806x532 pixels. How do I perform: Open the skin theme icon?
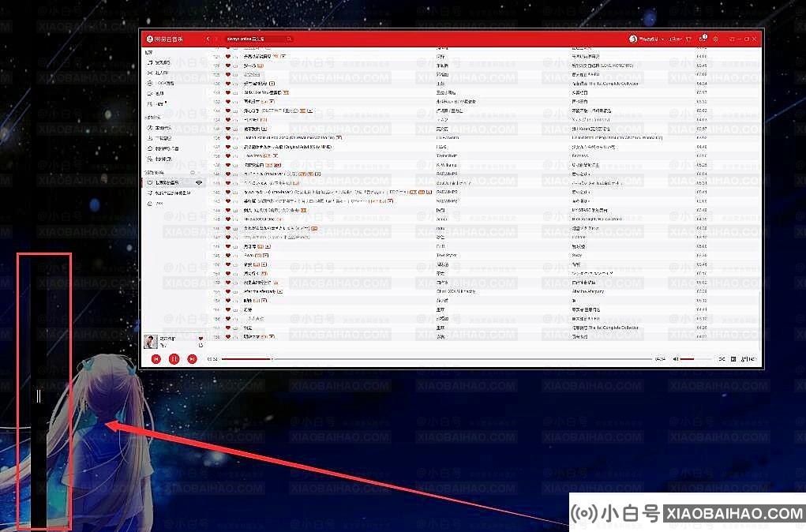click(689, 39)
